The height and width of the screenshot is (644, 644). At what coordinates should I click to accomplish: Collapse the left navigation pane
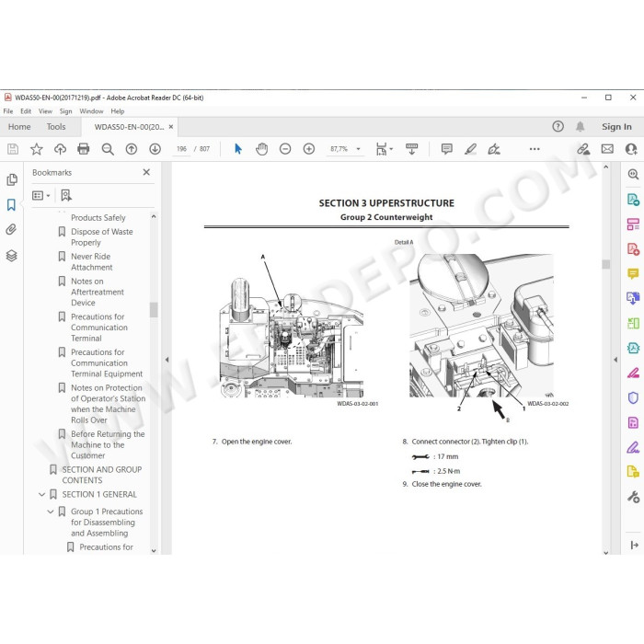(x=167, y=360)
